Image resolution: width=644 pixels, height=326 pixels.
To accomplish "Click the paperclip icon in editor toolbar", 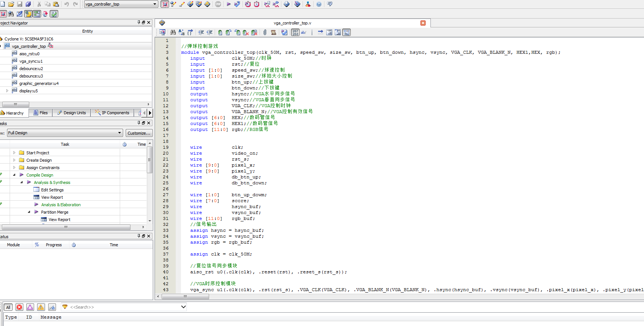I will click(x=265, y=33).
